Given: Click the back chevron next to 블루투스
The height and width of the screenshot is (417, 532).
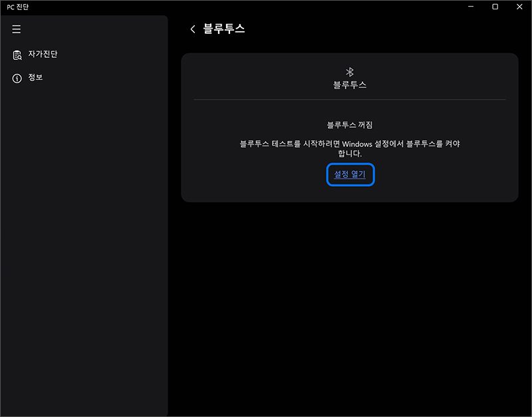Looking at the screenshot, I should coord(192,29).
